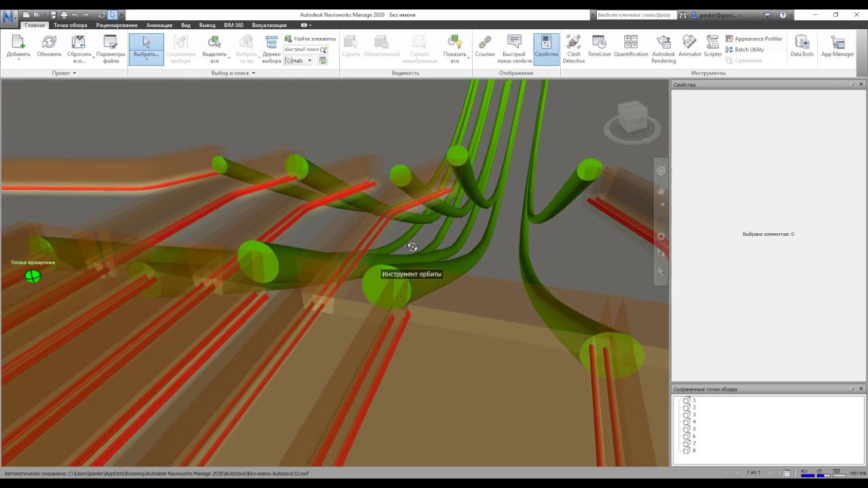Activate the Выбрать selection tool
Screen dimensions: 868x488
[x=146, y=49]
